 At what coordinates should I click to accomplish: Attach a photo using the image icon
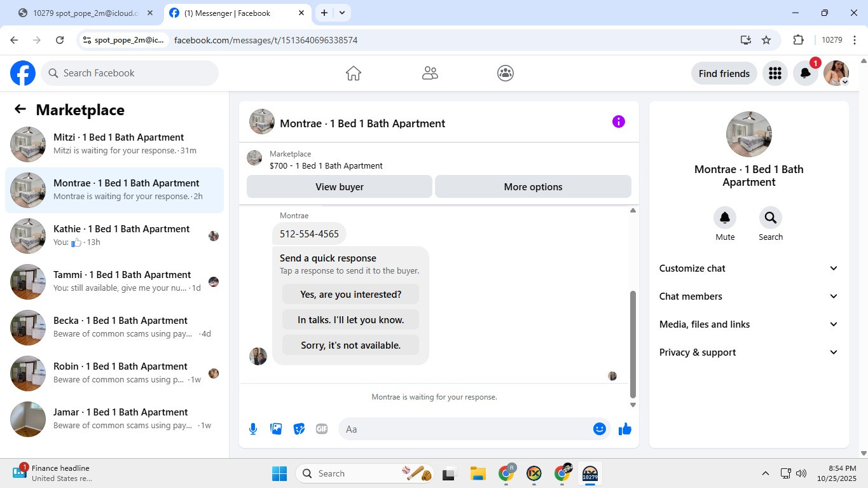tap(276, 429)
